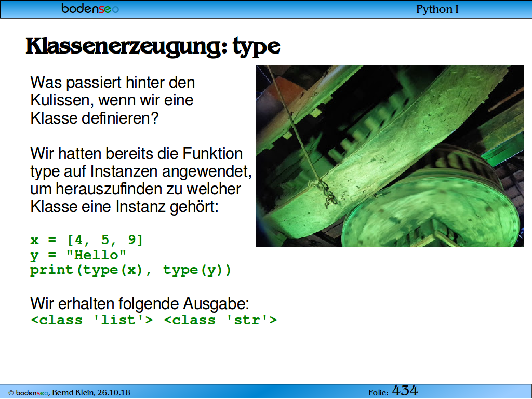Click the output "<class 'str'>"
The width and height of the screenshot is (532, 399).
click(x=220, y=320)
